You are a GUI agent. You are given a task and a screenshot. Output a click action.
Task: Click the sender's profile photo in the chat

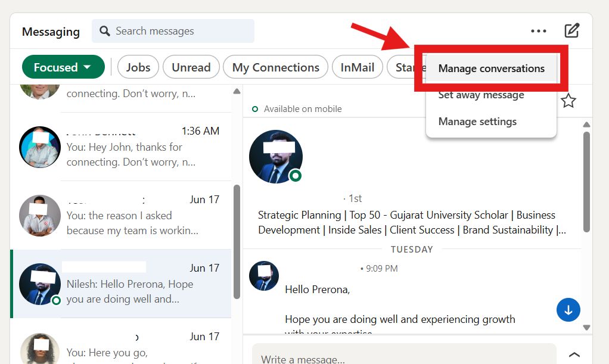275,156
